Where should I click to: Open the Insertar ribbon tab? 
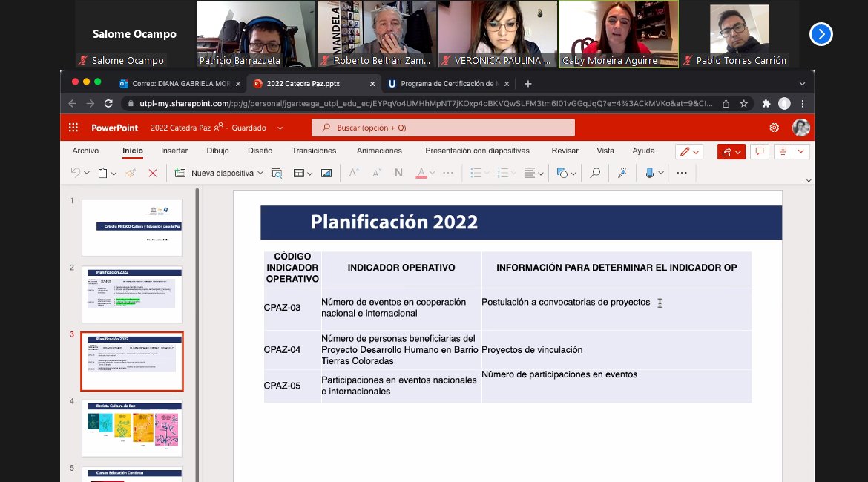pos(174,151)
